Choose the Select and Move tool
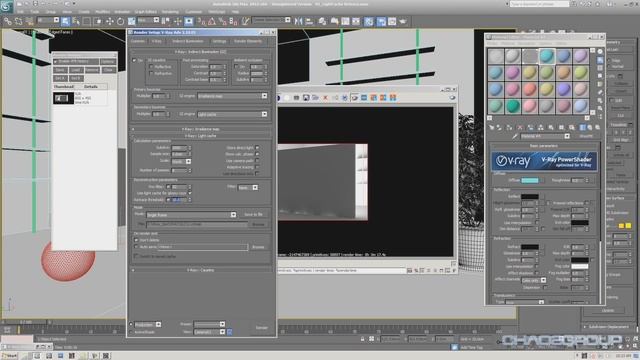Screen dimensions: 640x360 109,21
